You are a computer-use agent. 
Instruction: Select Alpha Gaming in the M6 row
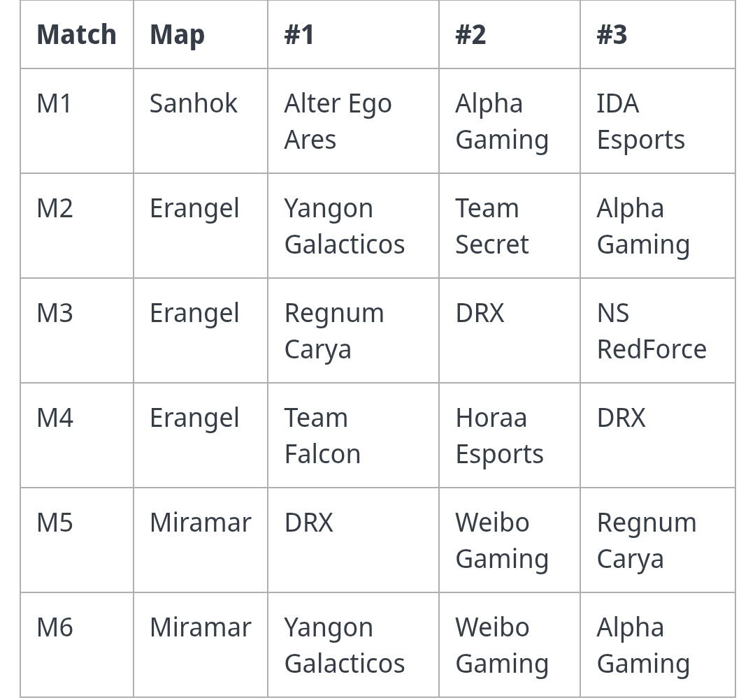643,646
